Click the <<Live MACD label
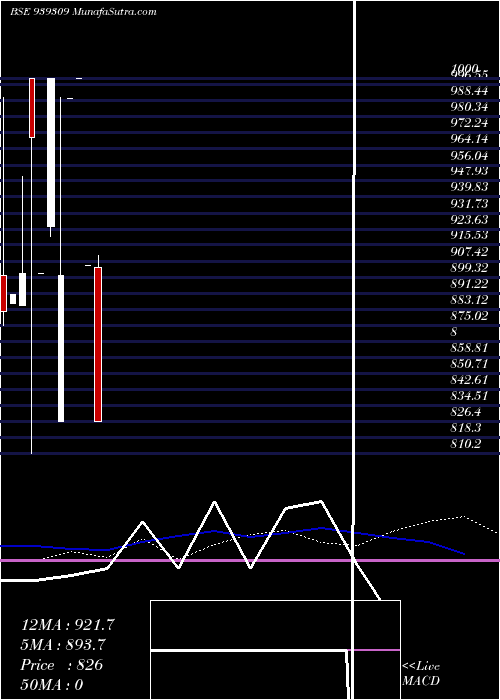The height and width of the screenshot is (700, 500). click(x=421, y=673)
